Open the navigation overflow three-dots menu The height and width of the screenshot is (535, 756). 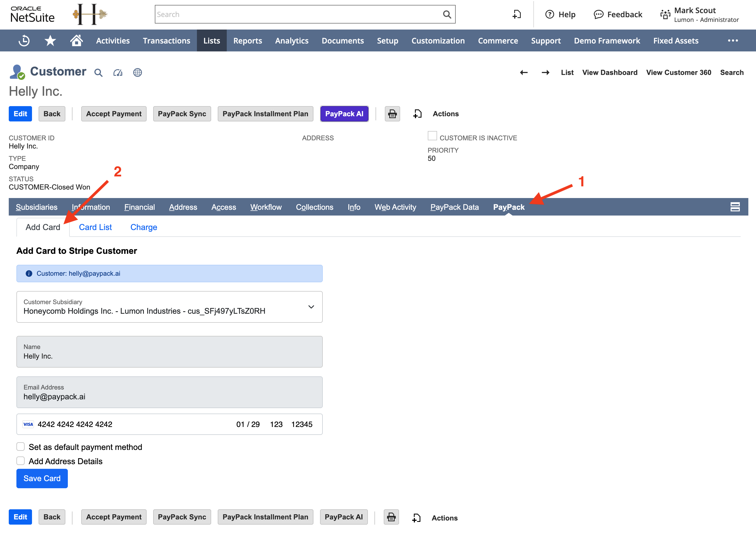pos(732,40)
